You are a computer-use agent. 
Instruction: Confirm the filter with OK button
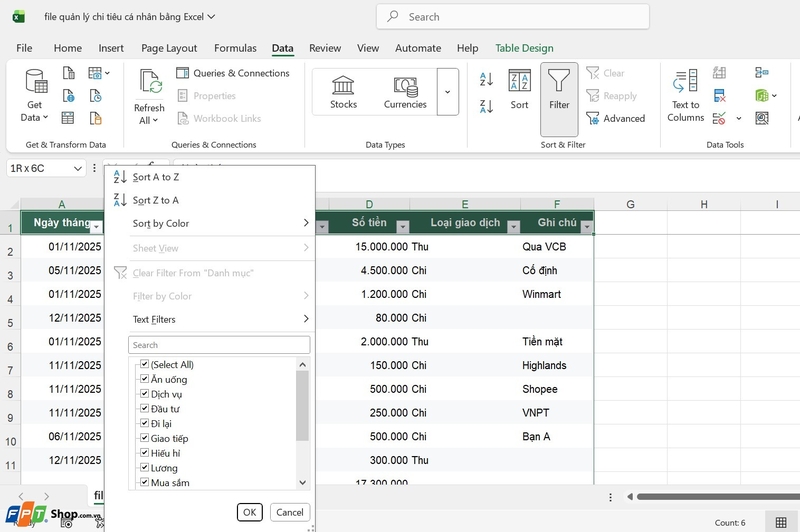click(249, 512)
